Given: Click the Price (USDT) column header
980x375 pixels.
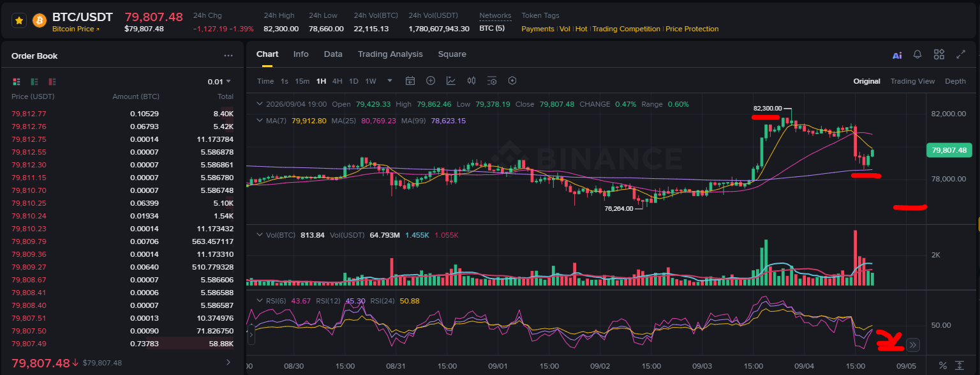Looking at the screenshot, I should click(x=33, y=96).
